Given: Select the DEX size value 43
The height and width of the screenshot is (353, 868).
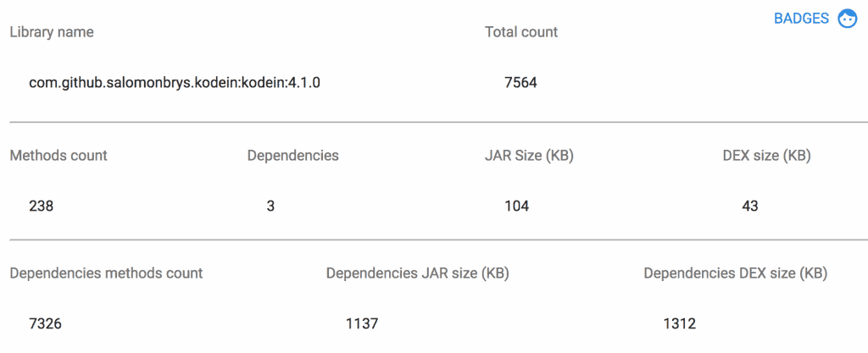Looking at the screenshot, I should [x=749, y=207].
